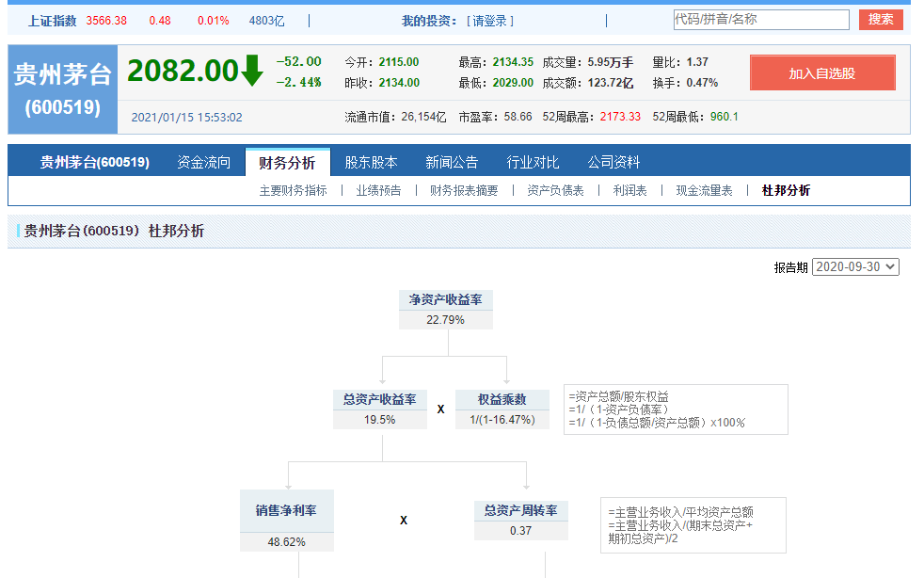Click the 昨收 2134.00 value
The width and height of the screenshot is (924, 578).
(399, 83)
